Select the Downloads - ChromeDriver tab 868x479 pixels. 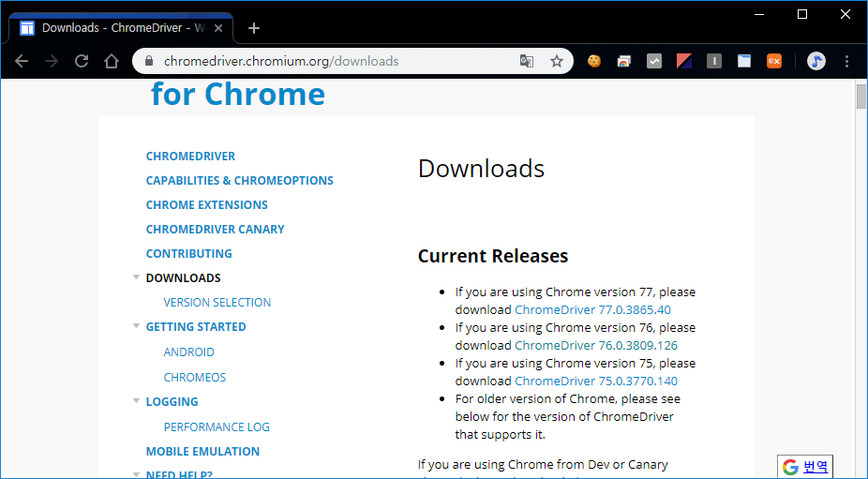point(122,28)
